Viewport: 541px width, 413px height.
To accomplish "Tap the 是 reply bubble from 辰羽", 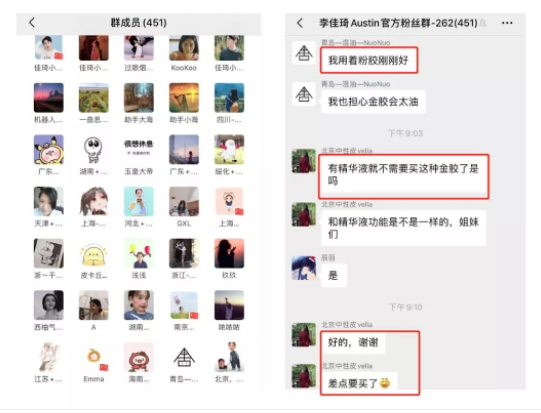I will pos(334,275).
